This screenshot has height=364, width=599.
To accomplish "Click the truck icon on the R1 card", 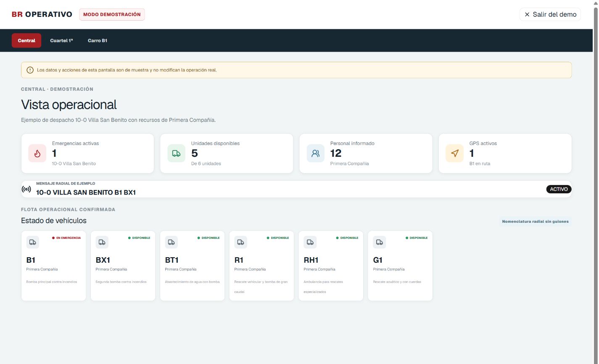I will [x=241, y=242].
